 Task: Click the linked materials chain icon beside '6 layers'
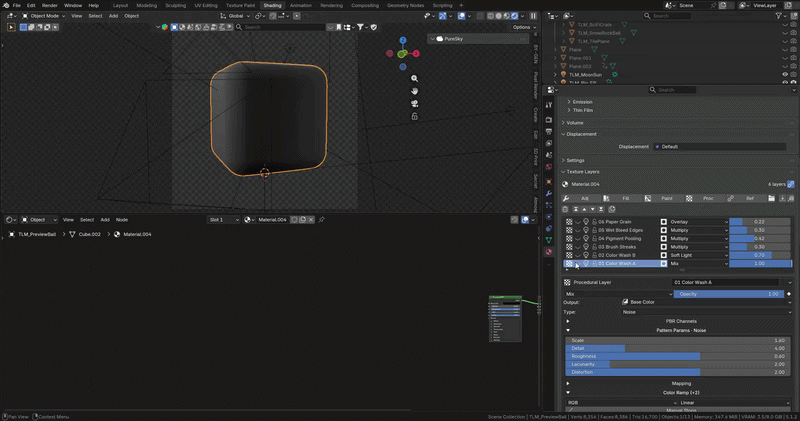791,184
